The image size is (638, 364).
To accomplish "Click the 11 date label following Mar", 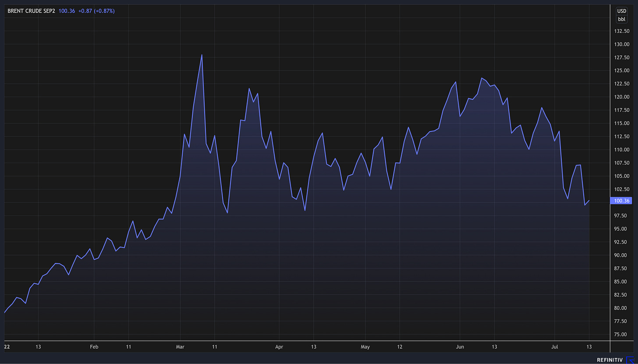I will [x=214, y=346].
